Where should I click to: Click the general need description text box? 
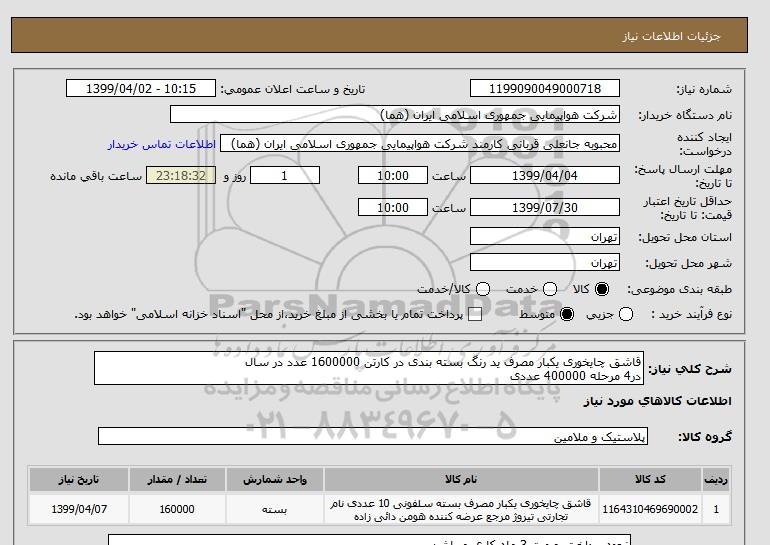point(369,368)
